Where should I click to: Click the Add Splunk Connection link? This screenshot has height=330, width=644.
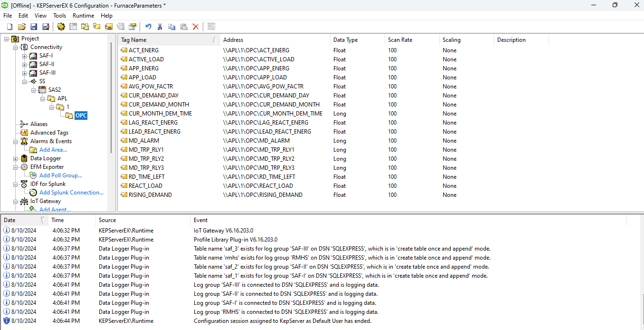point(71,192)
